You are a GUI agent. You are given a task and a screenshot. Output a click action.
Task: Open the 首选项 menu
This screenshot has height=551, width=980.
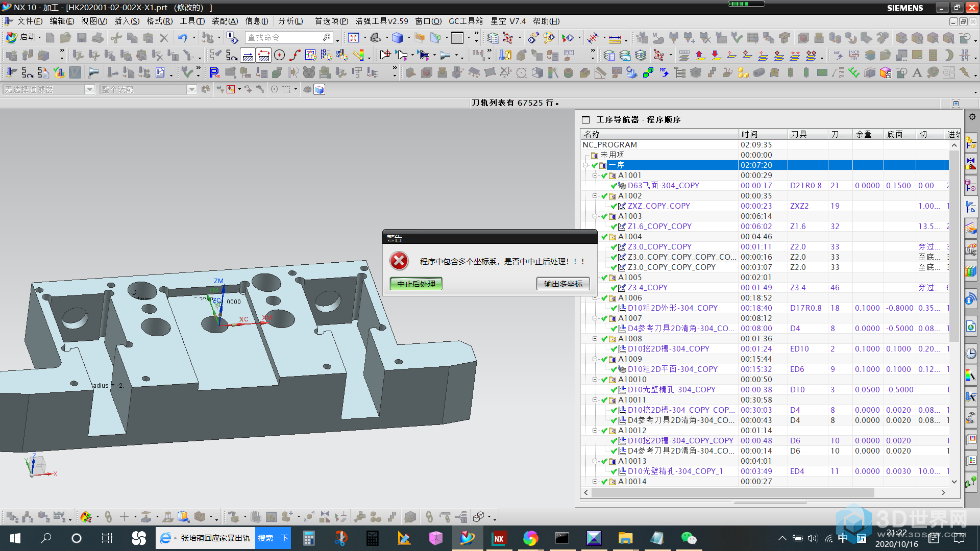coord(331,21)
